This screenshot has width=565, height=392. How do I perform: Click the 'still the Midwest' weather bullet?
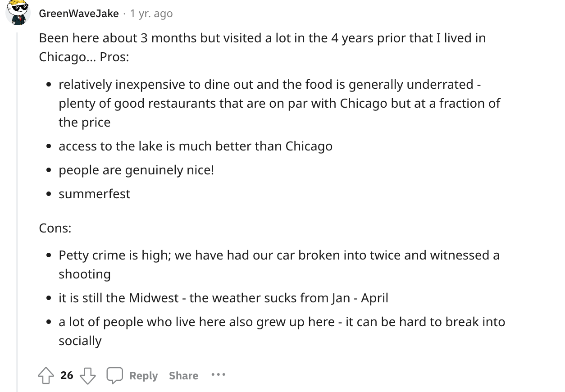pyautogui.click(x=223, y=298)
